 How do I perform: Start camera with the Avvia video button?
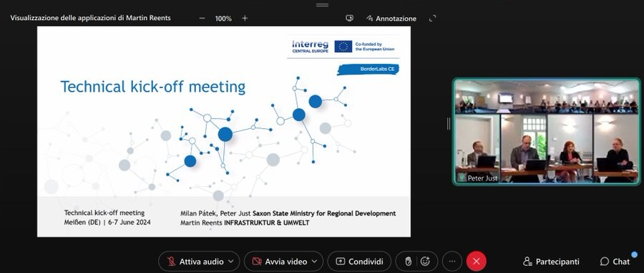(280, 262)
